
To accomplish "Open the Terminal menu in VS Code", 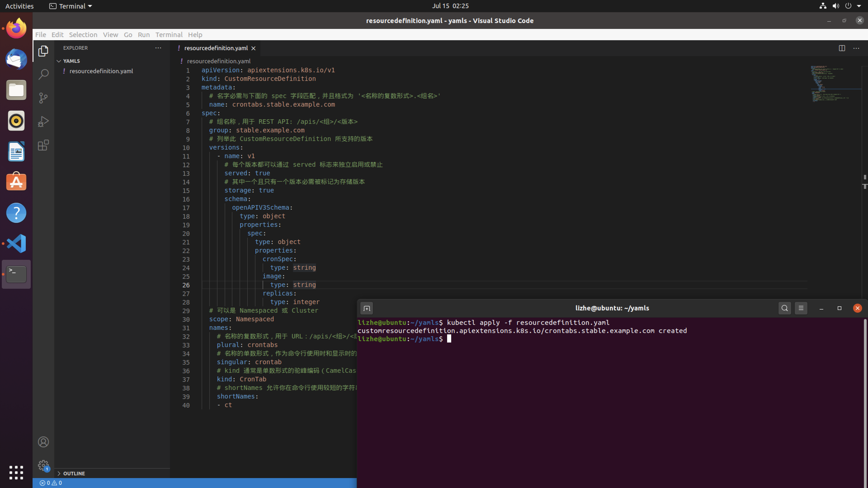I will pos(169,34).
